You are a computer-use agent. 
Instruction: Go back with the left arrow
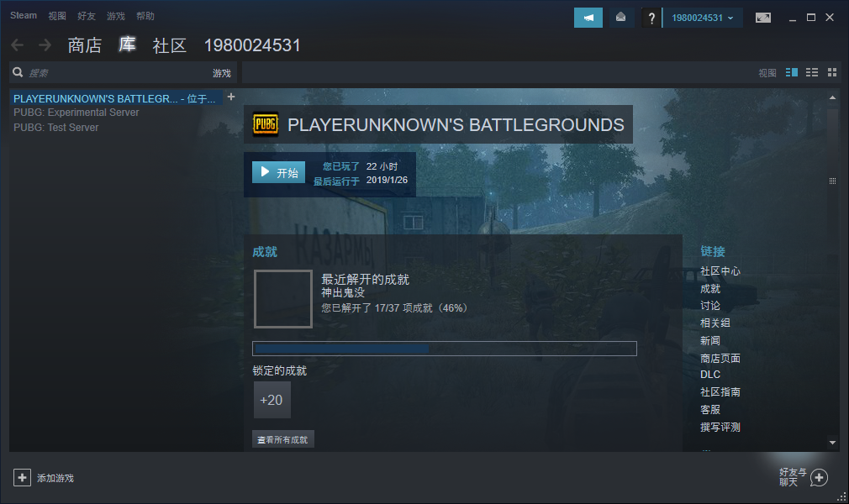coord(18,45)
